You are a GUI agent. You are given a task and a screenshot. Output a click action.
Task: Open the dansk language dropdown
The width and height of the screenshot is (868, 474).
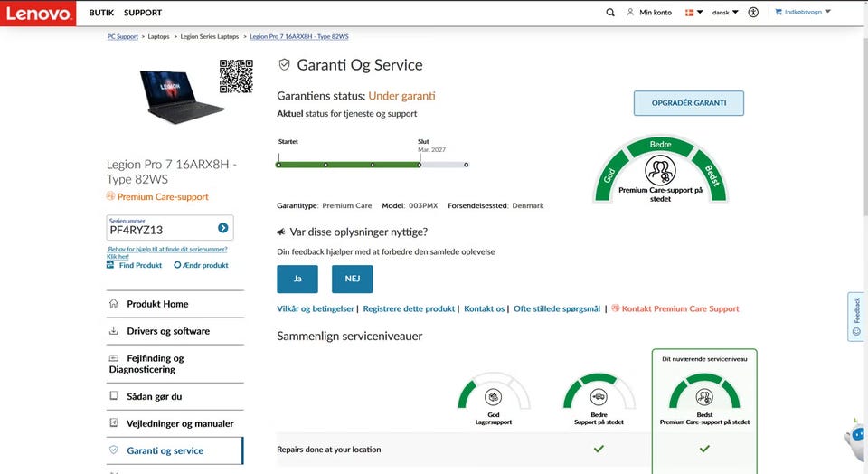(x=725, y=12)
